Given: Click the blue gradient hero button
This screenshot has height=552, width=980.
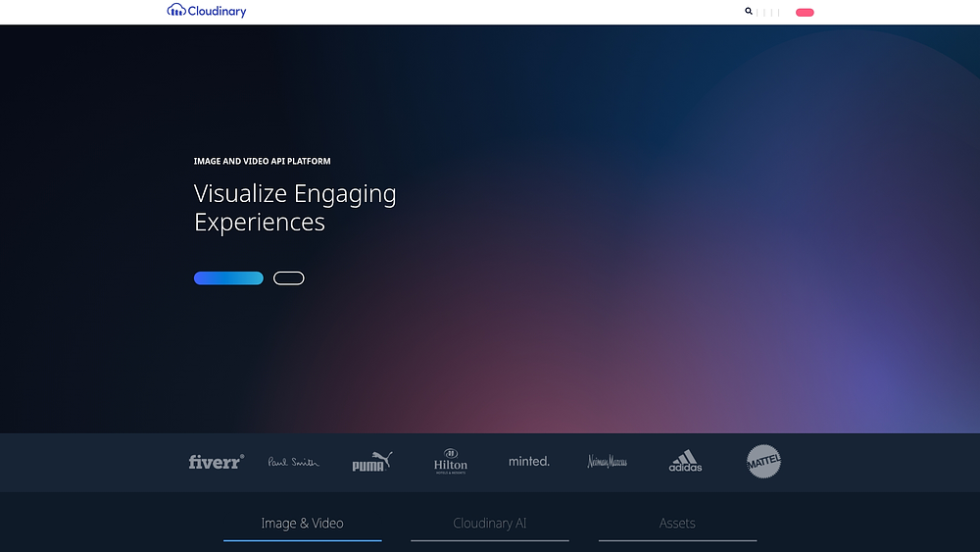Looking at the screenshot, I should (228, 278).
